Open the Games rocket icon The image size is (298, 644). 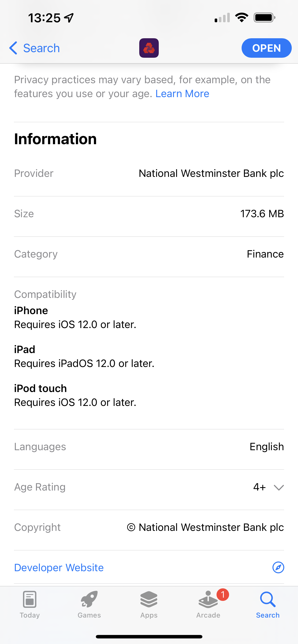[89, 599]
